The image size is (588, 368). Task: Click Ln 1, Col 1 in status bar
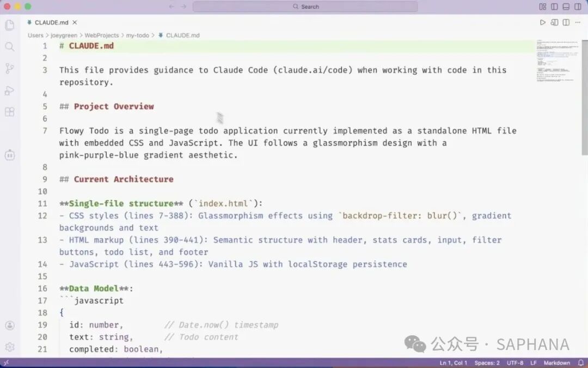pyautogui.click(x=454, y=363)
